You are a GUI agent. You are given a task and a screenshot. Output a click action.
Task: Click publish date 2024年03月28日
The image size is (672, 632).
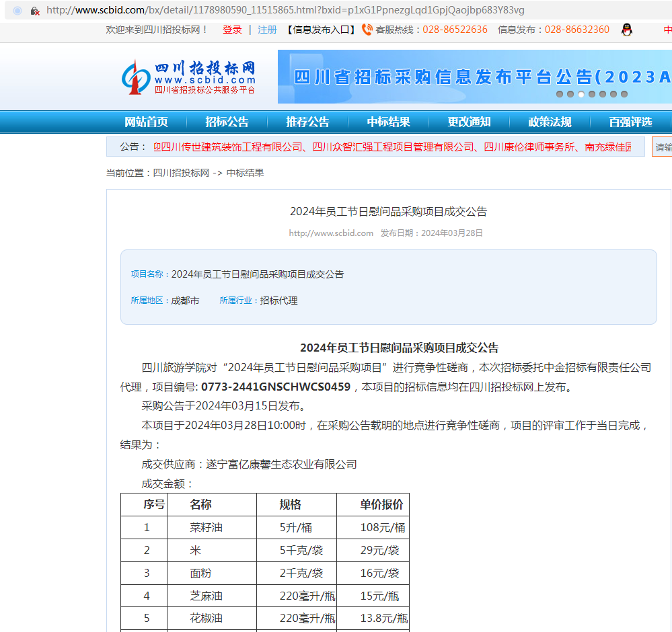pos(452,233)
